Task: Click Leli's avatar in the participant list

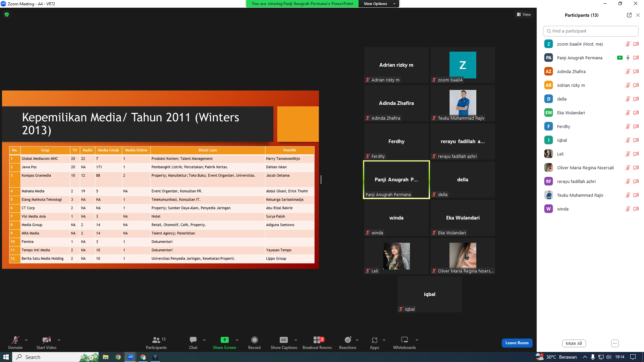Action: (x=549, y=154)
